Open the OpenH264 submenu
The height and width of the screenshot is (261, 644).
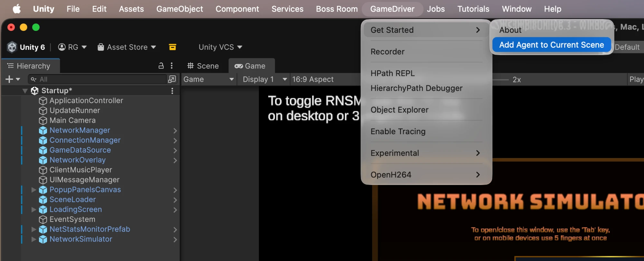(426, 175)
